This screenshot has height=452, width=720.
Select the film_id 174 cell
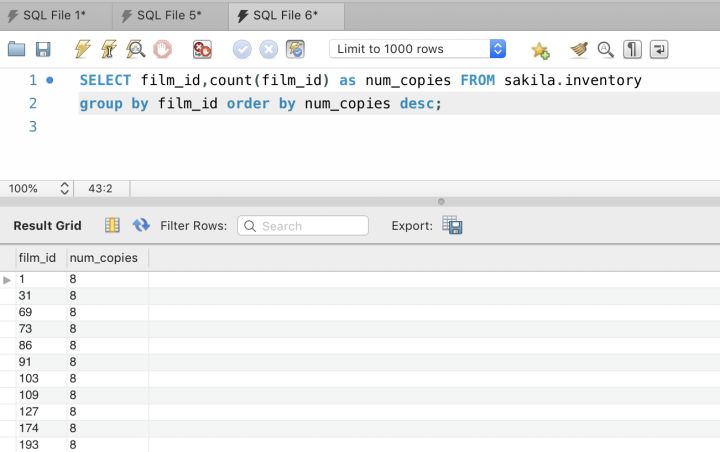[x=41, y=428]
